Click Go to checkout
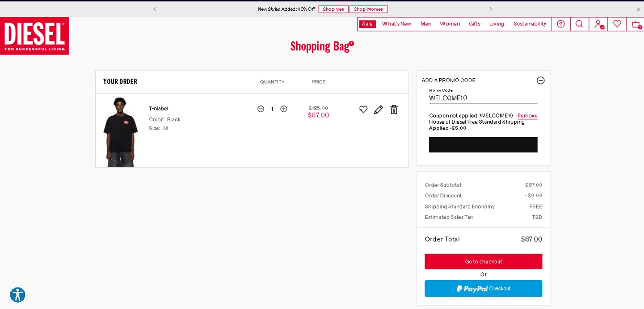Image resolution: width=644 pixels, height=309 pixels. 483,261
